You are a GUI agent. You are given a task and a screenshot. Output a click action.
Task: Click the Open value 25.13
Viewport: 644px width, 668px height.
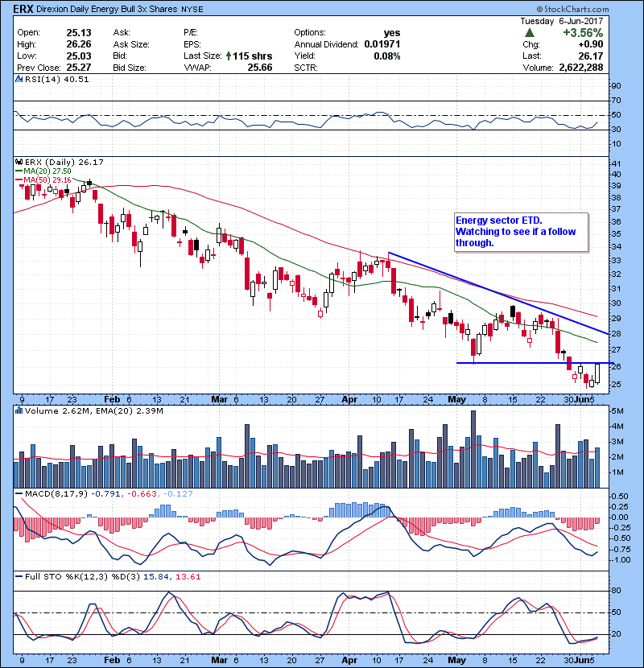coord(79,33)
